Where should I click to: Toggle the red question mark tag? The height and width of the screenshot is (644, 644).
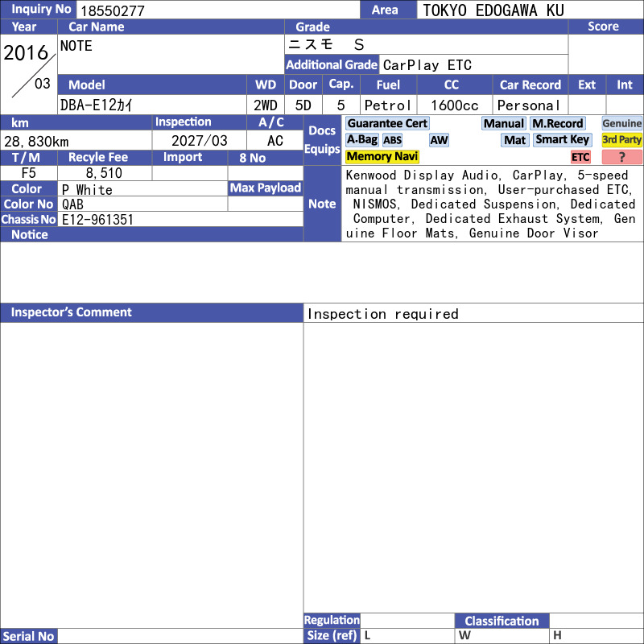(621, 157)
